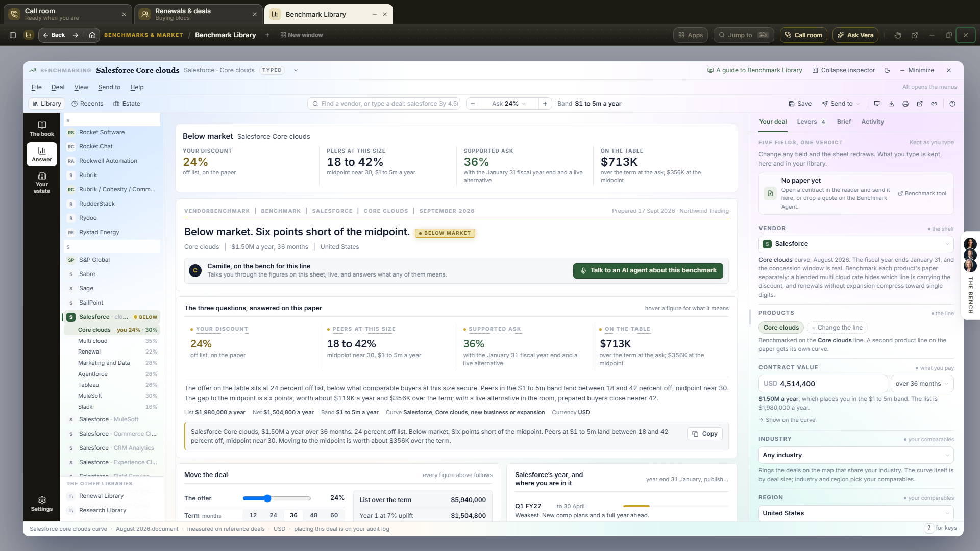Switch to Renewals & deals window tab
The height and width of the screenshot is (551, 980).
[x=199, y=14]
